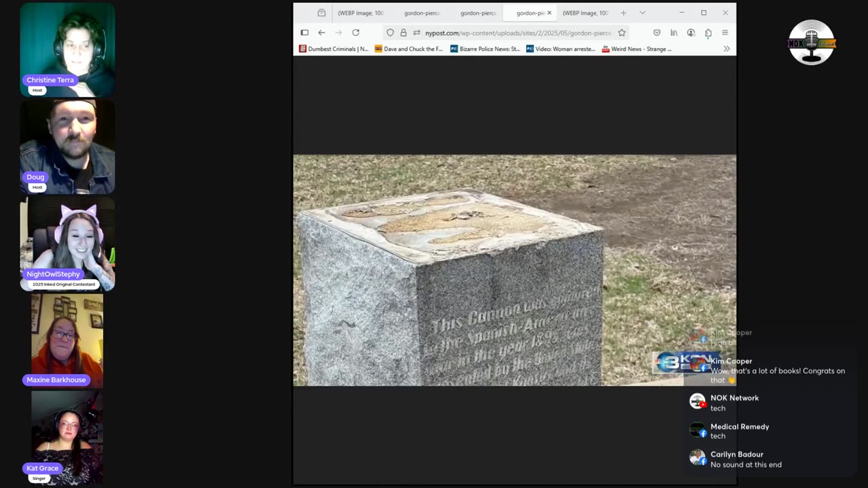Open the browser hamburger menu

(x=725, y=33)
